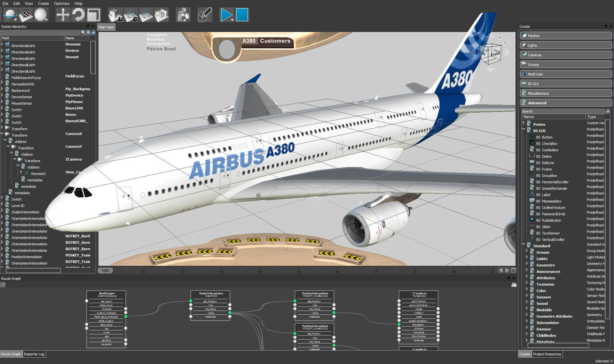Click the Route Graph top-right corner icon
Image resolution: width=614 pixels, height=364 pixels.
pyautogui.click(x=514, y=284)
